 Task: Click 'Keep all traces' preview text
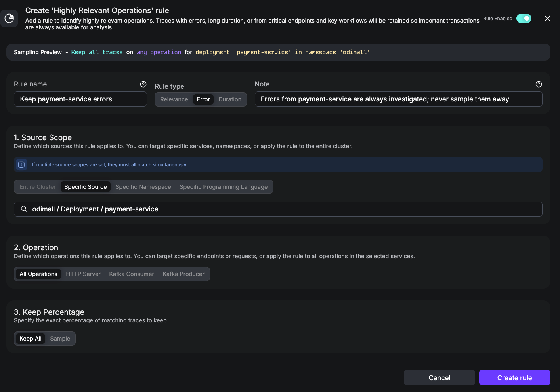[97, 52]
